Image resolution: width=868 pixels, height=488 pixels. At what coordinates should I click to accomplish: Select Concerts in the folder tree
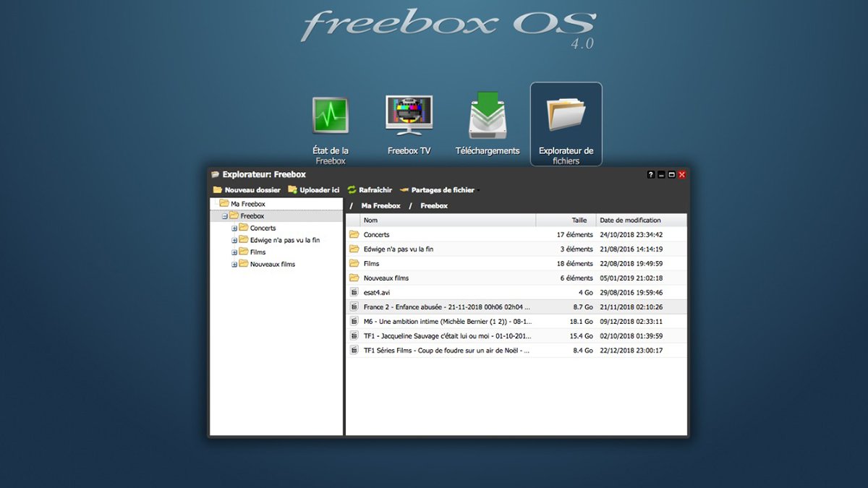coord(263,228)
